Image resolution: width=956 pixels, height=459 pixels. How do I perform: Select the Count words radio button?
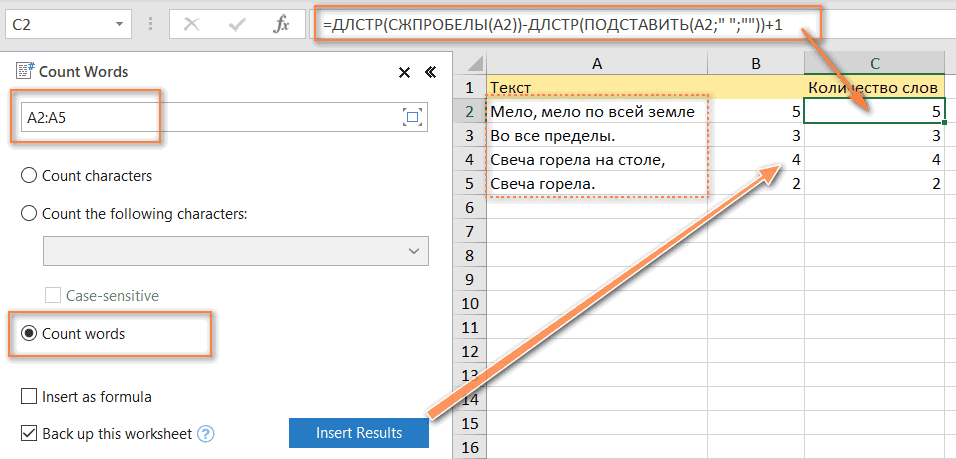[29, 334]
